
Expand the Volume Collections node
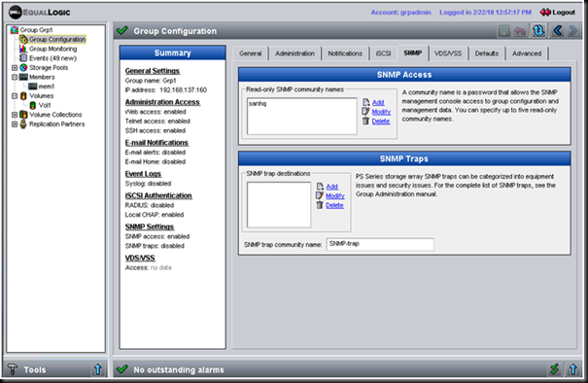[x=15, y=115]
